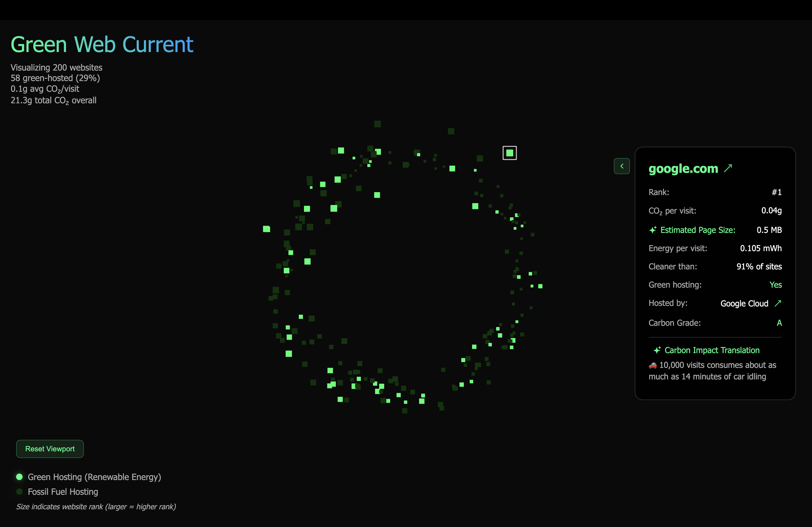812x527 pixels.
Task: Click the isolated leftmost bright green square node
Action: pos(266,229)
